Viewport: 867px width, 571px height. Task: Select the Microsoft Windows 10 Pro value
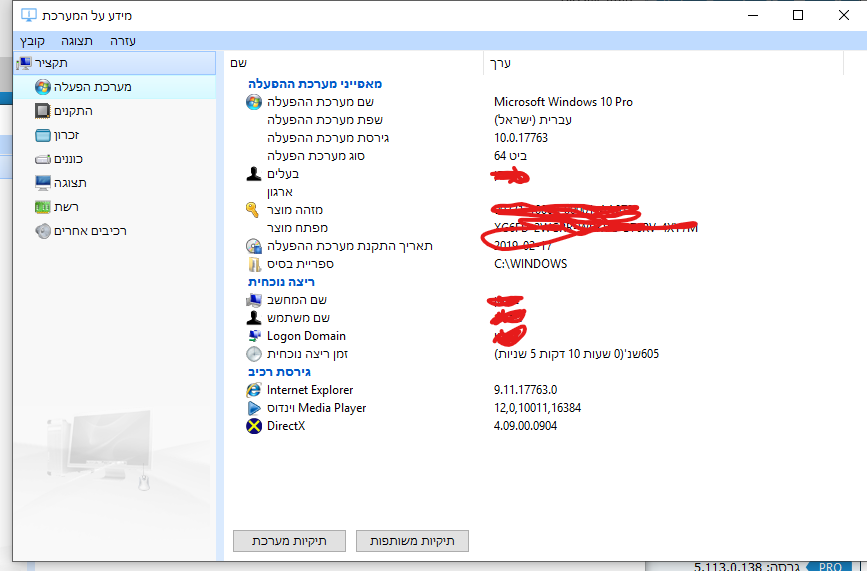563,102
